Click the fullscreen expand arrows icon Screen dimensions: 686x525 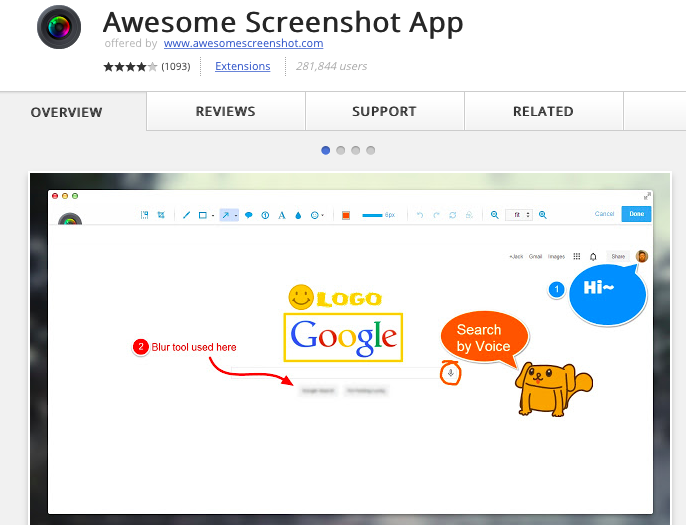pos(647,196)
